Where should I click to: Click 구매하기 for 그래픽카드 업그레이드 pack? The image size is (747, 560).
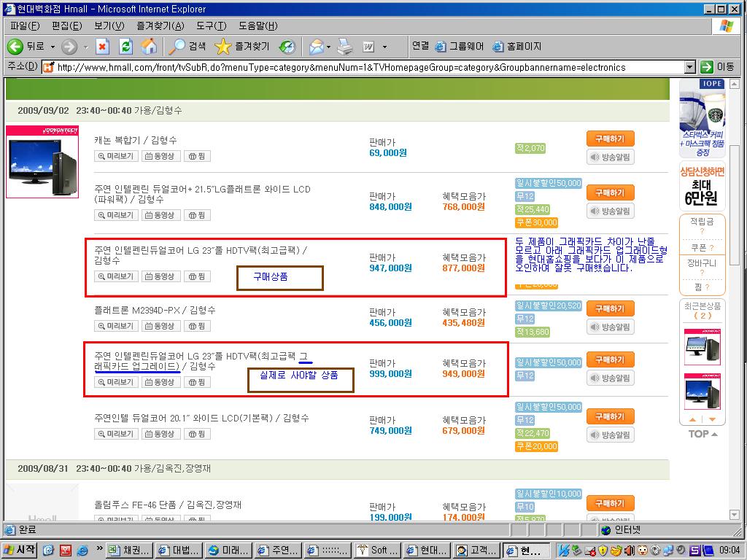611,359
